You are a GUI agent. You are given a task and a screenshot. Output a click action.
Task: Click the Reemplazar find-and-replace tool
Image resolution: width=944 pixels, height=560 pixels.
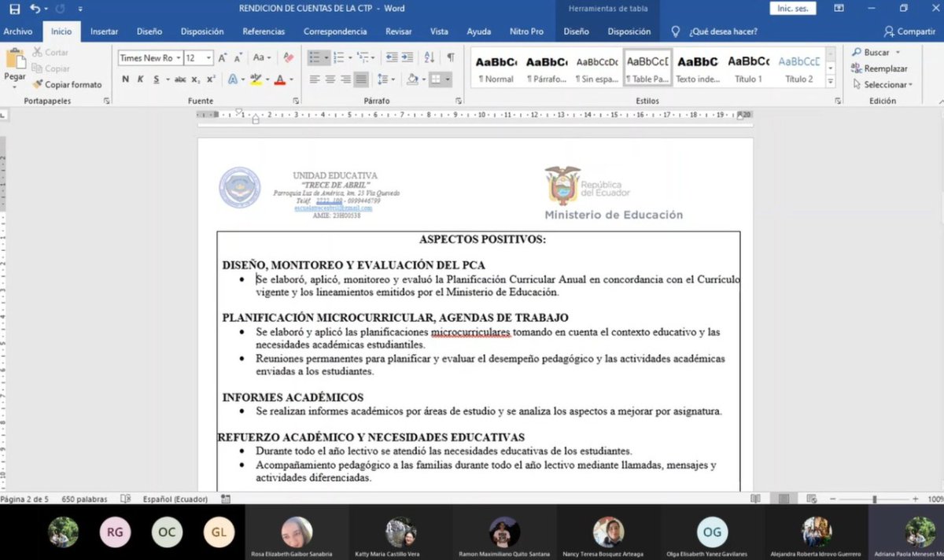[879, 68]
